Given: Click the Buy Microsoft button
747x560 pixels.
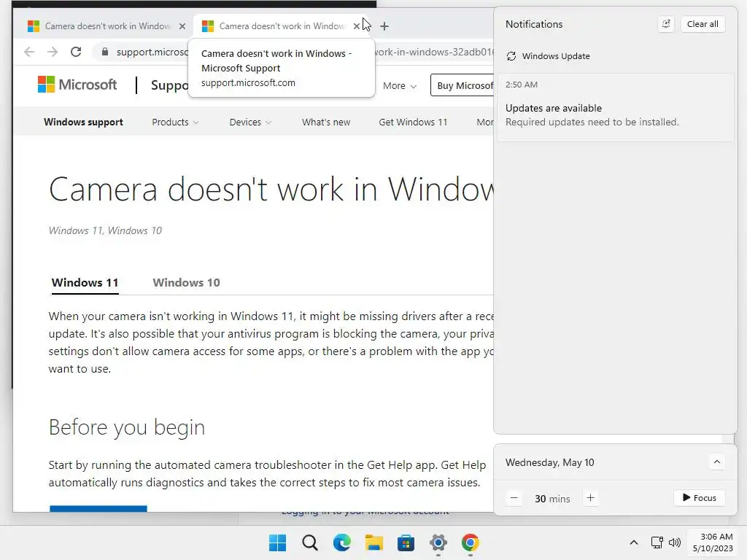Looking at the screenshot, I should coord(462,85).
